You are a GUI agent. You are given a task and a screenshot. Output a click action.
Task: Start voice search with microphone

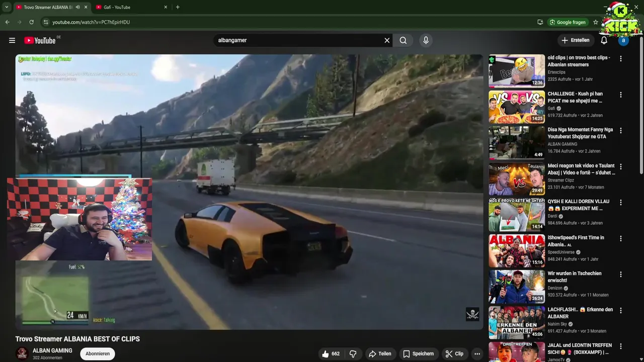point(426,40)
